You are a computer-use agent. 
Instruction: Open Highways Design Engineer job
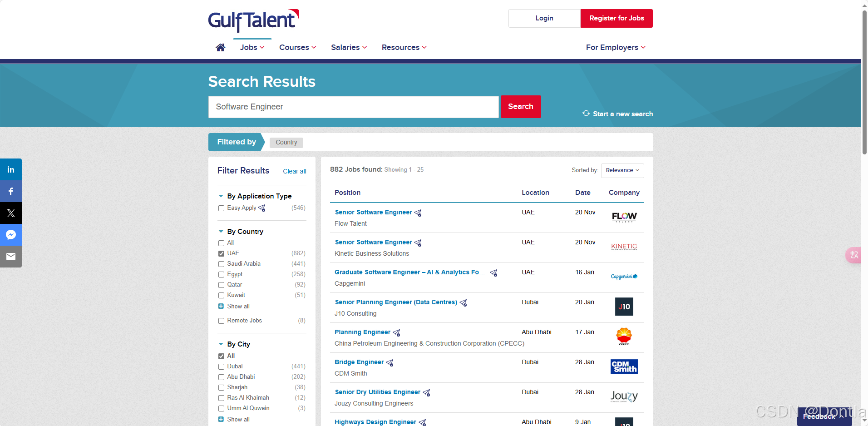[375, 422]
